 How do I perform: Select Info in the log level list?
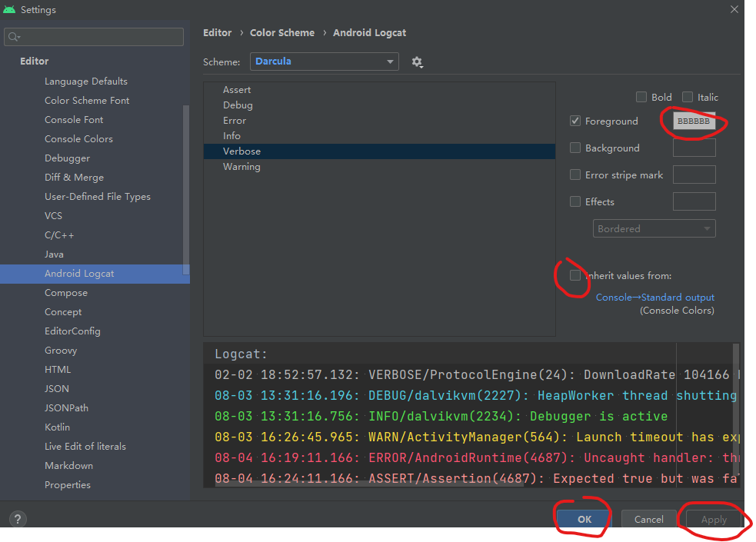click(x=379, y=136)
